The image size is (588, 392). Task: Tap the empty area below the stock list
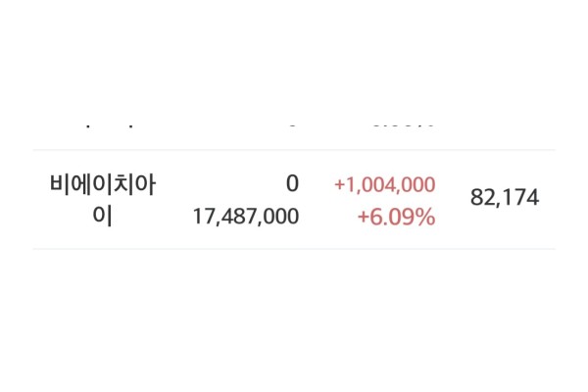(x=294, y=323)
